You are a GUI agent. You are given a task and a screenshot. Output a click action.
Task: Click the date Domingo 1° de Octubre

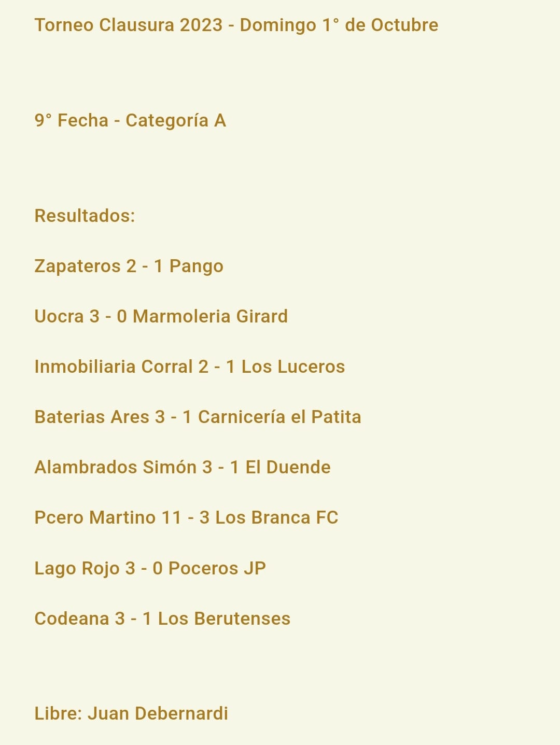[339, 25]
